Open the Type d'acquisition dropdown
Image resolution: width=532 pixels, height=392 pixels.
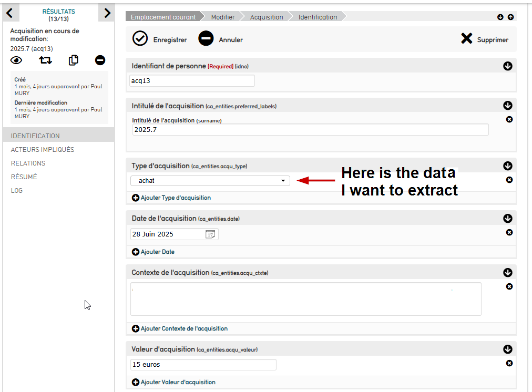(x=210, y=181)
